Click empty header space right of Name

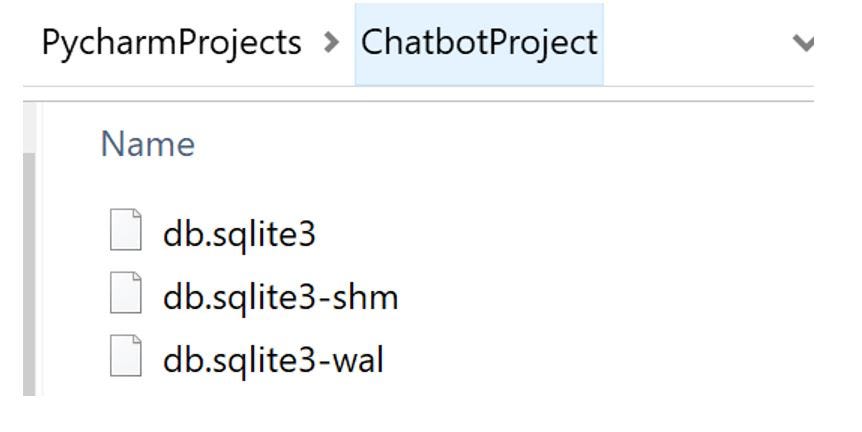click(500, 144)
